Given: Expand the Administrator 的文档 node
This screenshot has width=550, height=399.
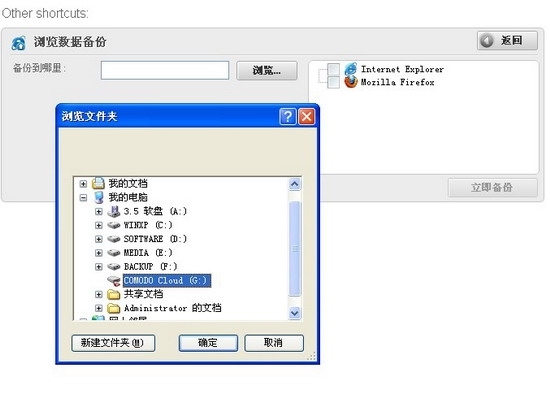Looking at the screenshot, I should [99, 308].
